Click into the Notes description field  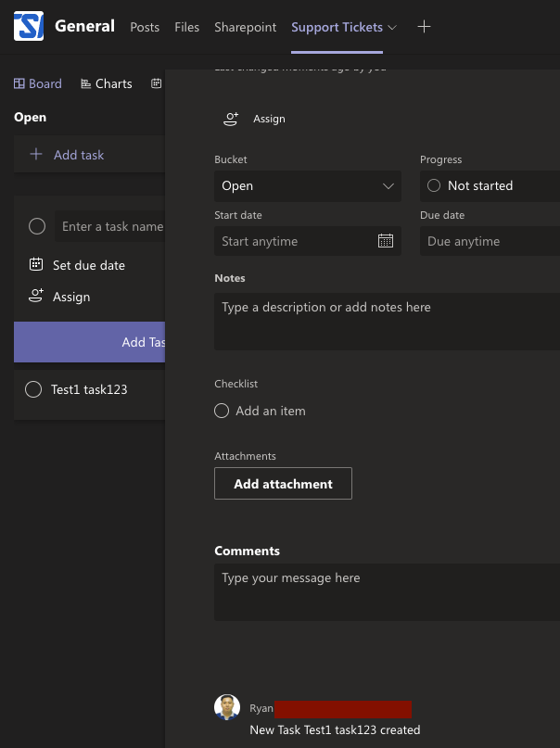(x=387, y=321)
